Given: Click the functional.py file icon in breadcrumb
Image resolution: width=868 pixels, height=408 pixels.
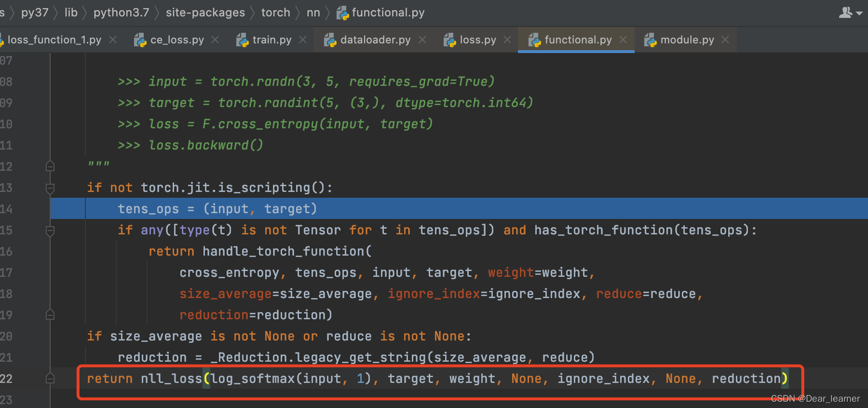Looking at the screenshot, I should (342, 13).
